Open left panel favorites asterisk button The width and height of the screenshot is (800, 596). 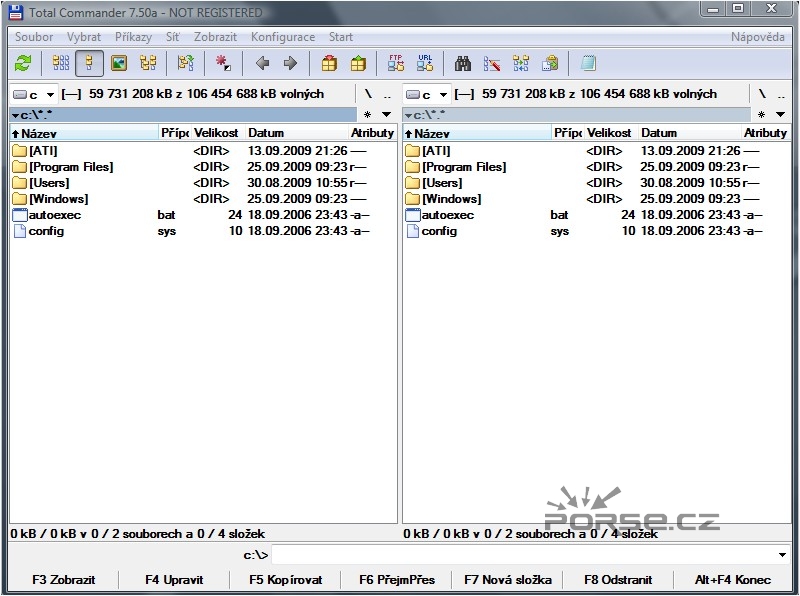coord(367,115)
